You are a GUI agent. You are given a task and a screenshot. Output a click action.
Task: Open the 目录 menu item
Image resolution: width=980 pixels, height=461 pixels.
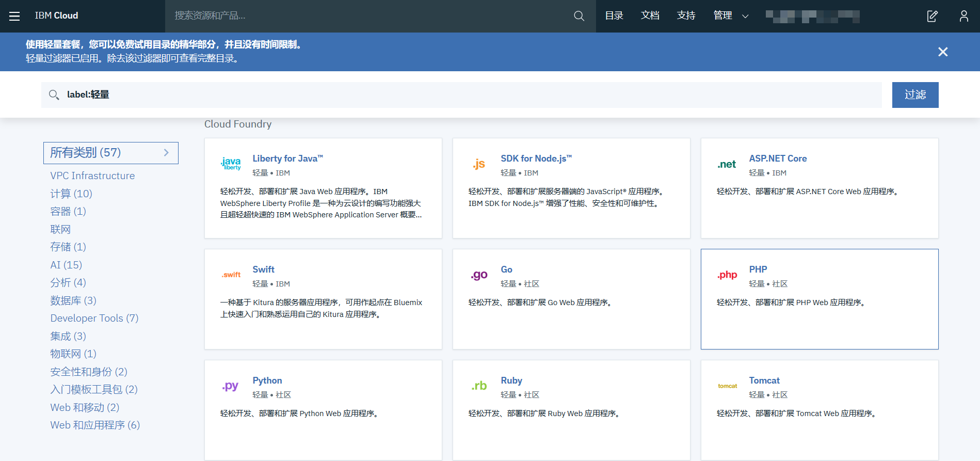pos(614,16)
